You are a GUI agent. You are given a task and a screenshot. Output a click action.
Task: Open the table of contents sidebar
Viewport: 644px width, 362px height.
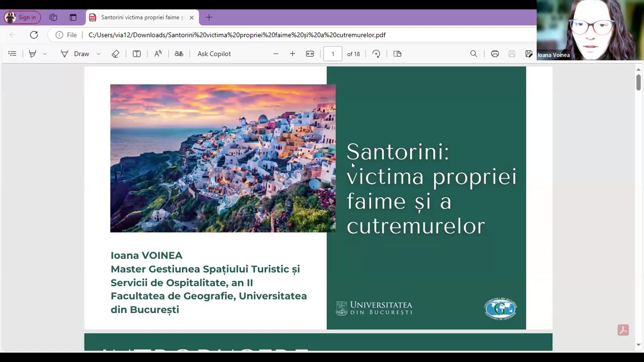(x=12, y=54)
